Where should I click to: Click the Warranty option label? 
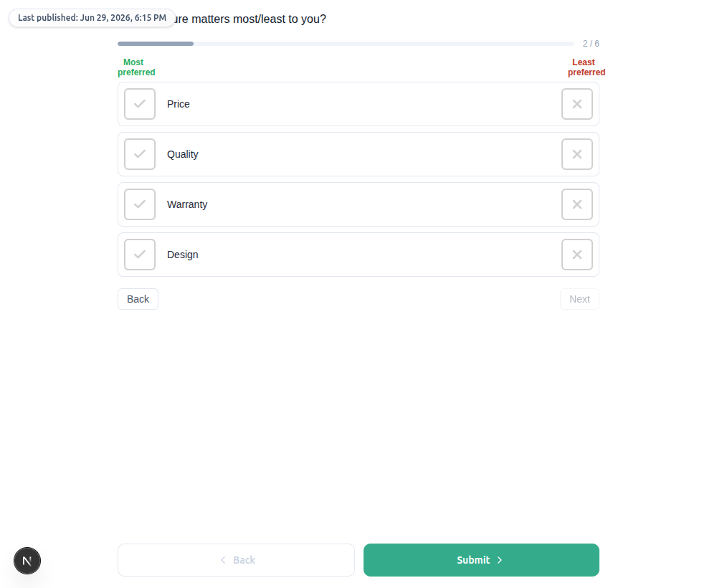187,204
